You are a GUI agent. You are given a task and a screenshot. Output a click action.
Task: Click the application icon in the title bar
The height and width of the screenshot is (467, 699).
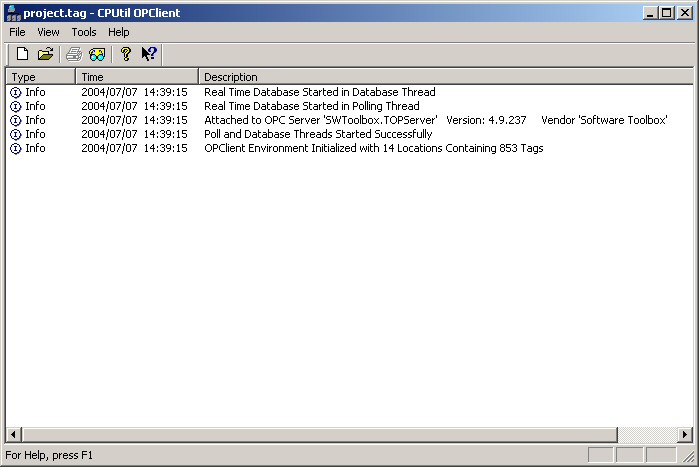pos(12,13)
